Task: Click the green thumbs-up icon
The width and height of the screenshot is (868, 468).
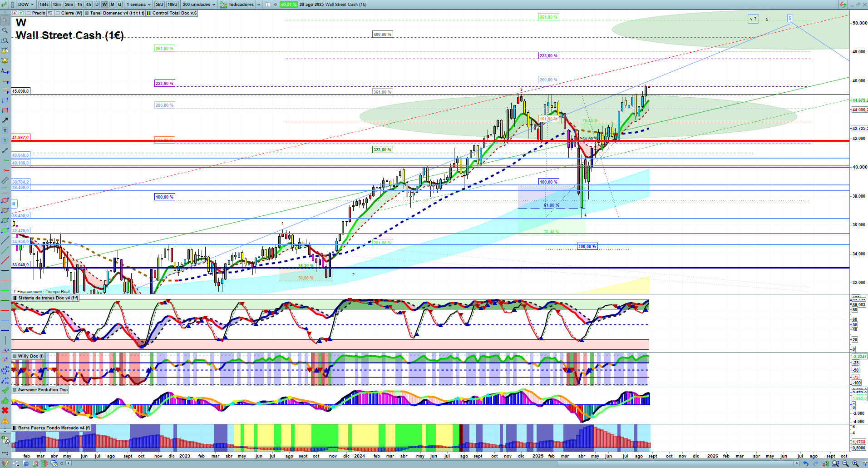Action: (x=5, y=400)
